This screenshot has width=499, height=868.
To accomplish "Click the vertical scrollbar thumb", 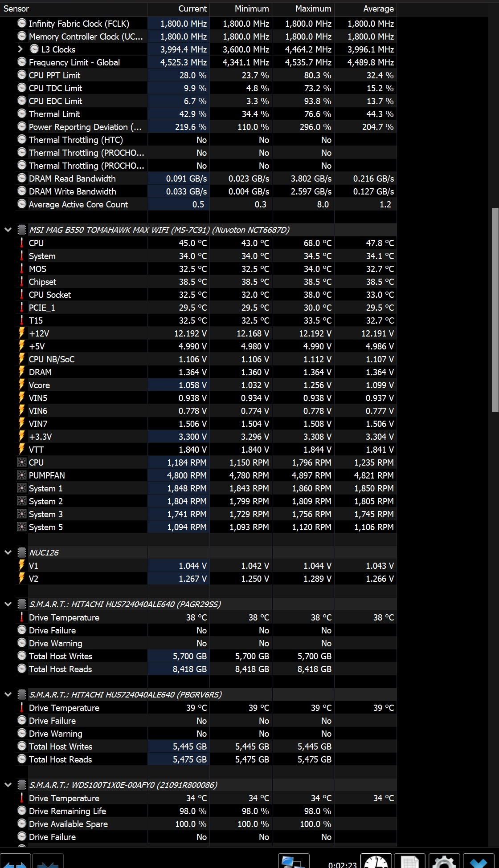I will pyautogui.click(x=495, y=310).
